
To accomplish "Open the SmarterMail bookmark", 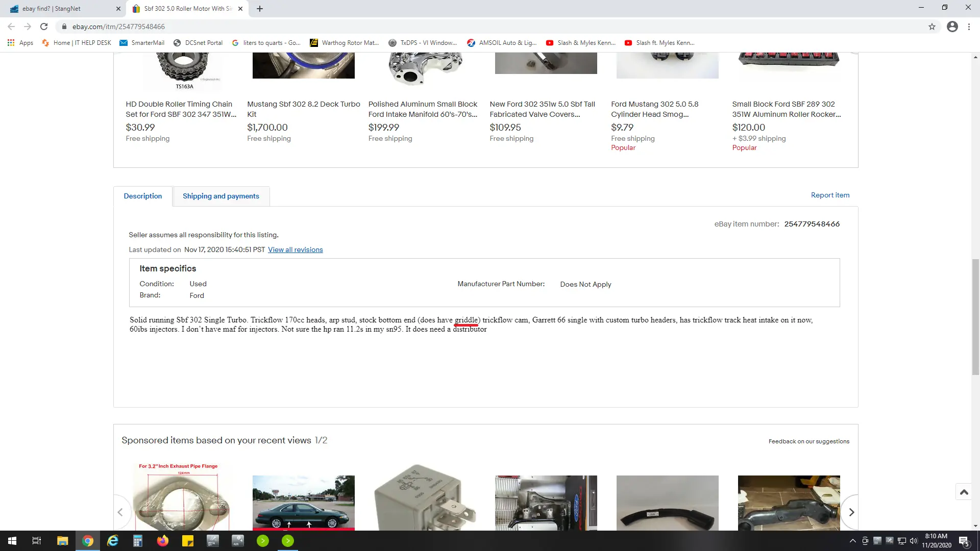I will 142,43.
